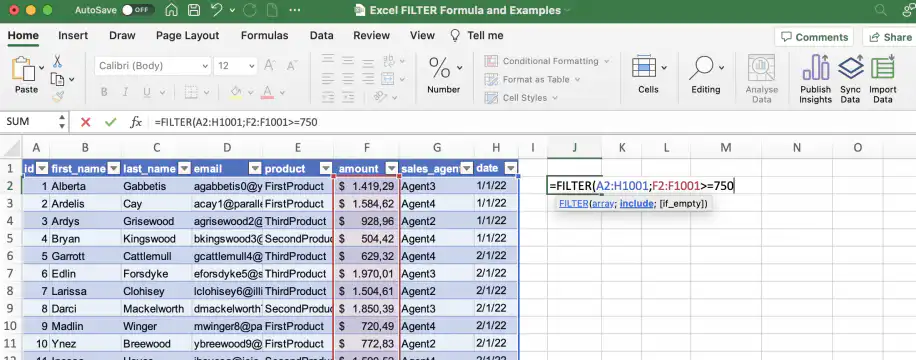916x360 pixels.
Task: Click the search magnifier in title bar
Action: [x=880, y=10]
